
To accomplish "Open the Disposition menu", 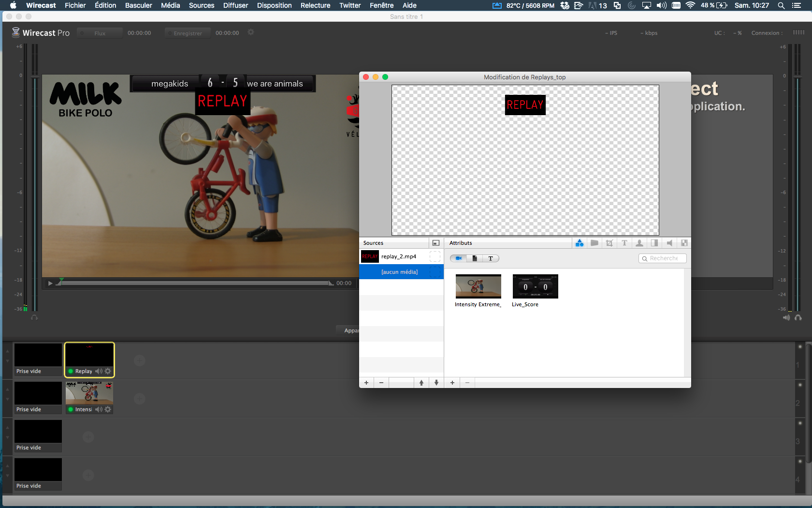I will tap(274, 5).
